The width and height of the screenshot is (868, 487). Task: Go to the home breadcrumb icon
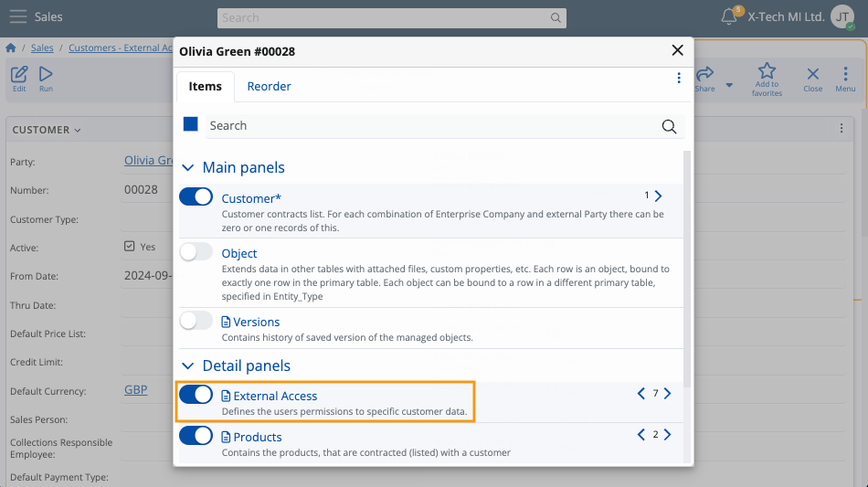(x=11, y=48)
